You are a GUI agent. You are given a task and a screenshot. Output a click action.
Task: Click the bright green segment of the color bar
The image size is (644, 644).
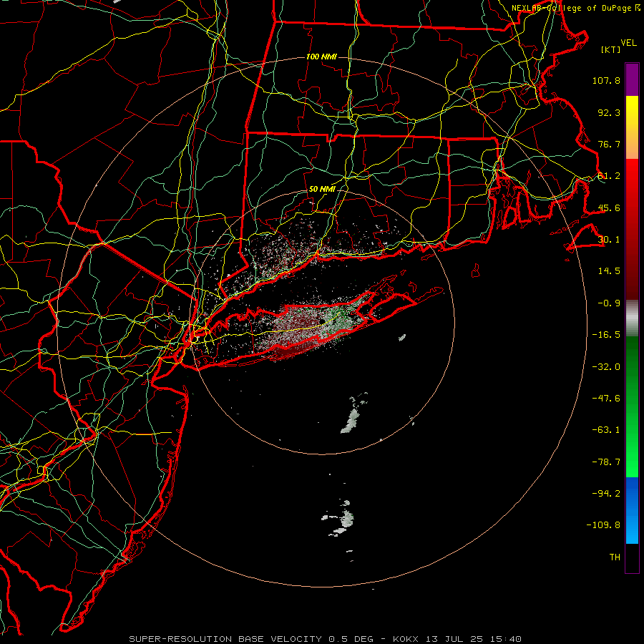click(x=632, y=406)
